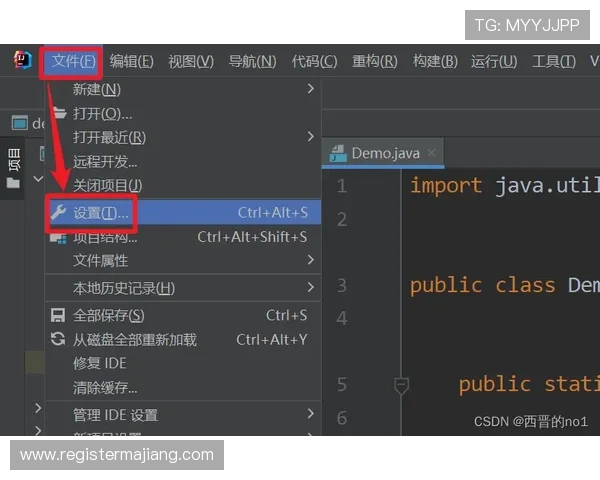Expand the 文件属性 submenu arrow
Screen dimensions: 600x480
pos(311,260)
